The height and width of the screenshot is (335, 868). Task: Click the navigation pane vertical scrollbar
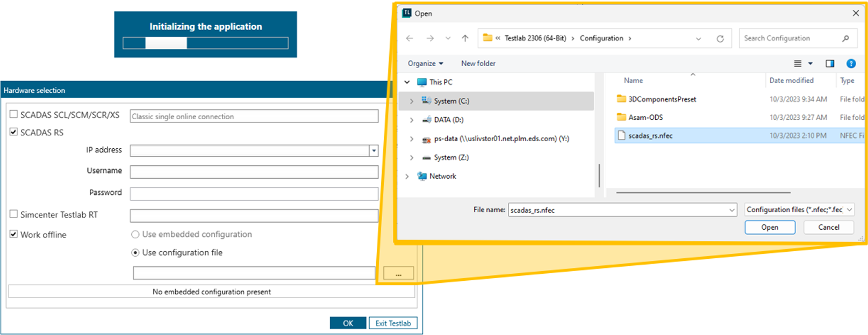click(599, 176)
